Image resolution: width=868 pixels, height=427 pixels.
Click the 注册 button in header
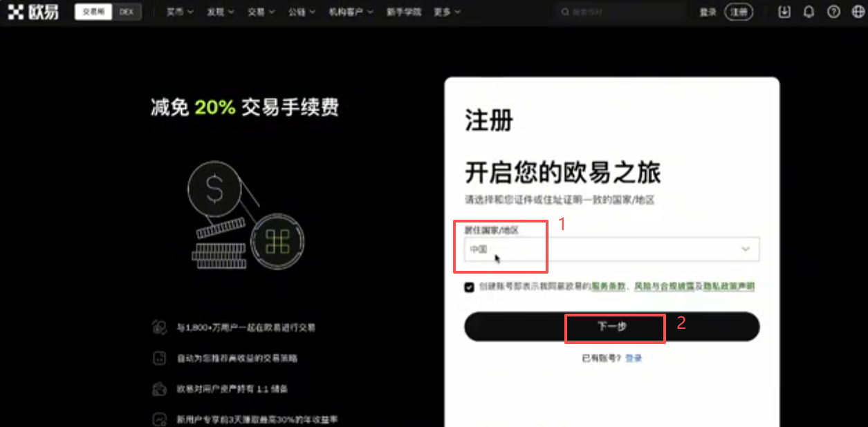[x=739, y=12]
